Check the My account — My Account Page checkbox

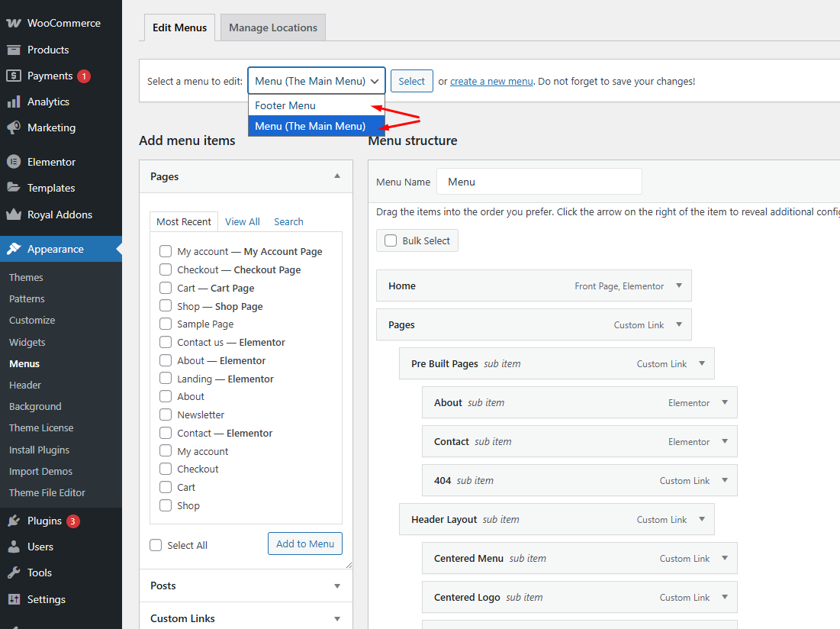pyautogui.click(x=166, y=251)
